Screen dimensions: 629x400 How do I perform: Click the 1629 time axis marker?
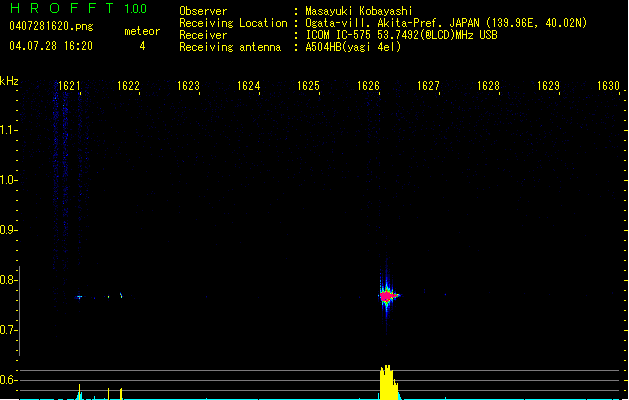pyautogui.click(x=548, y=86)
